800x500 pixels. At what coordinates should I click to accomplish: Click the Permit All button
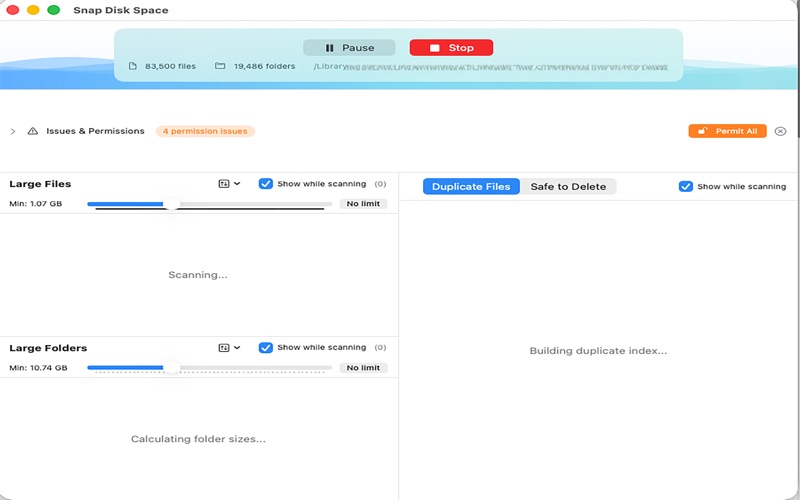click(x=727, y=131)
